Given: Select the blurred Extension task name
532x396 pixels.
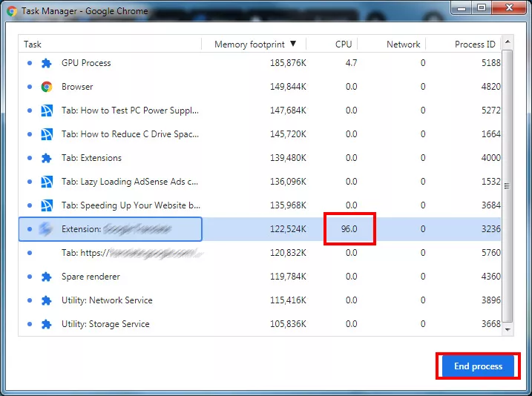Looking at the screenshot, I should 116,229.
